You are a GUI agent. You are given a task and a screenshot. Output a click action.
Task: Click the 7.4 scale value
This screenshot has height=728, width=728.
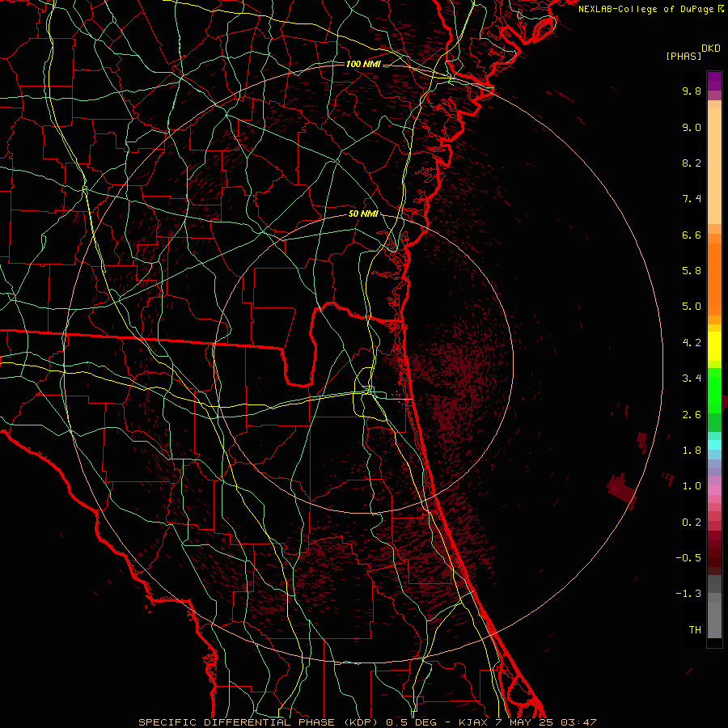(x=692, y=199)
